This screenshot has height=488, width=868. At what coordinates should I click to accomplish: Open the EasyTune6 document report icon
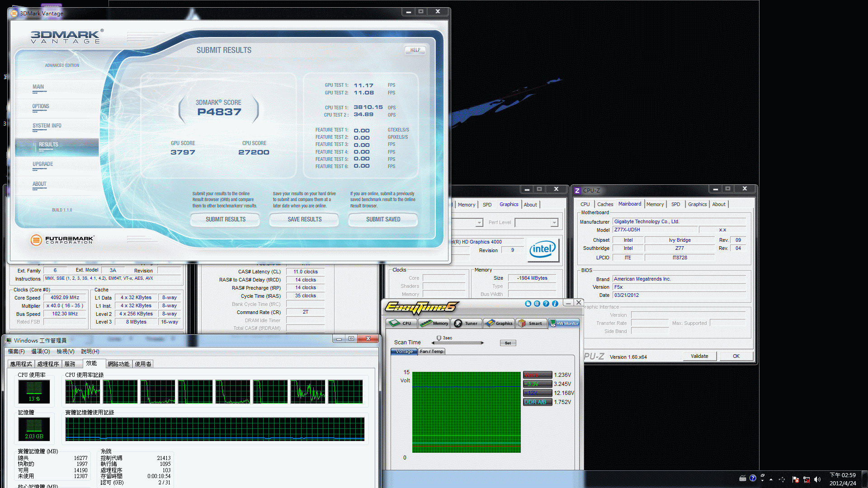click(x=528, y=304)
